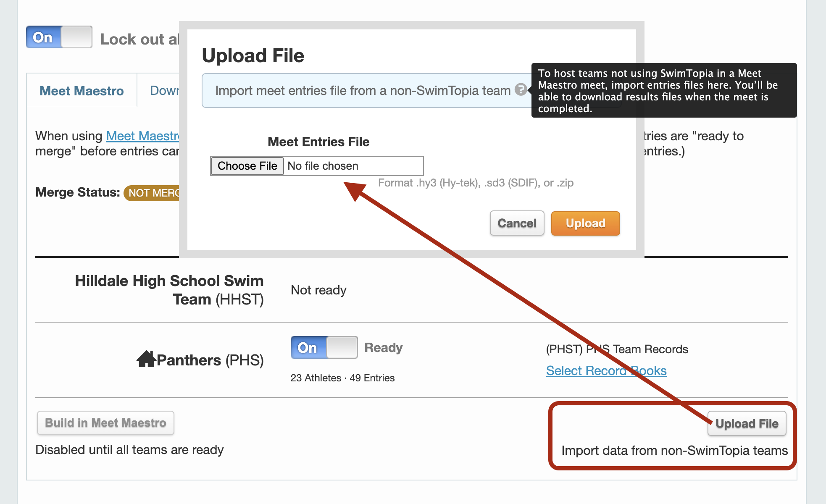The height and width of the screenshot is (504, 826).
Task: Click the Not ready status text
Action: click(x=318, y=290)
